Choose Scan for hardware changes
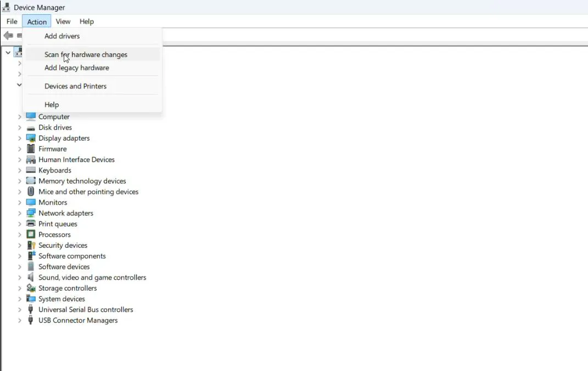This screenshot has height=371, width=588. [x=86, y=54]
